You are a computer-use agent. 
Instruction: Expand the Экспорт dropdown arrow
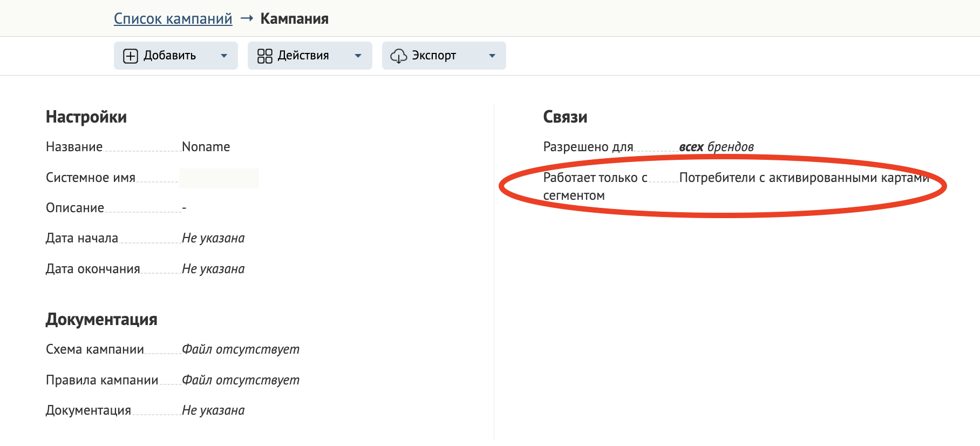click(x=492, y=56)
